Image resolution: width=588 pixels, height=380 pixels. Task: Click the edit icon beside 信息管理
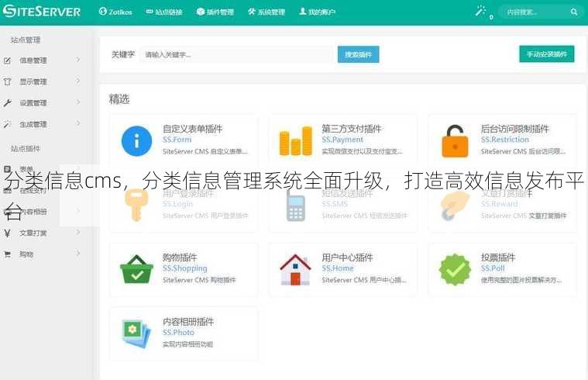coord(7,60)
